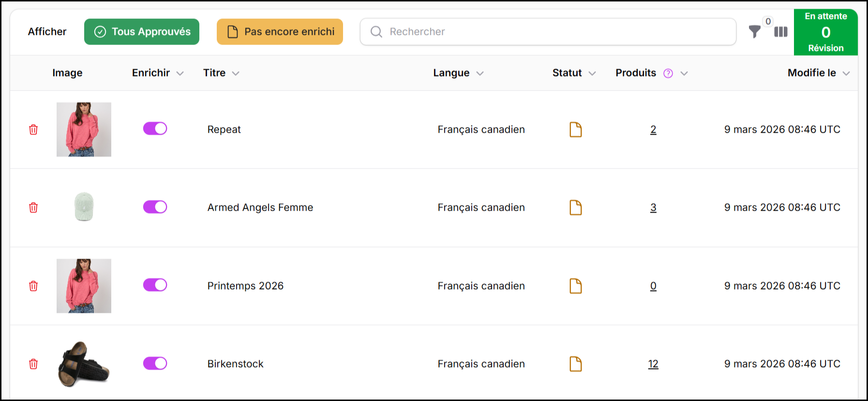Open the filter funnel icon
The width and height of the screenshot is (868, 401).
pos(754,32)
